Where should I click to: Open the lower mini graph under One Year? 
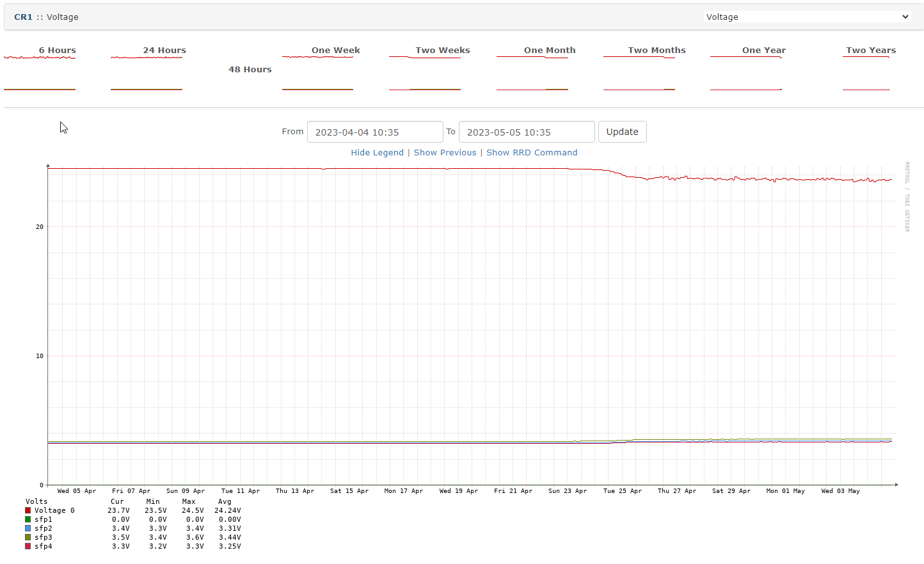coord(746,89)
